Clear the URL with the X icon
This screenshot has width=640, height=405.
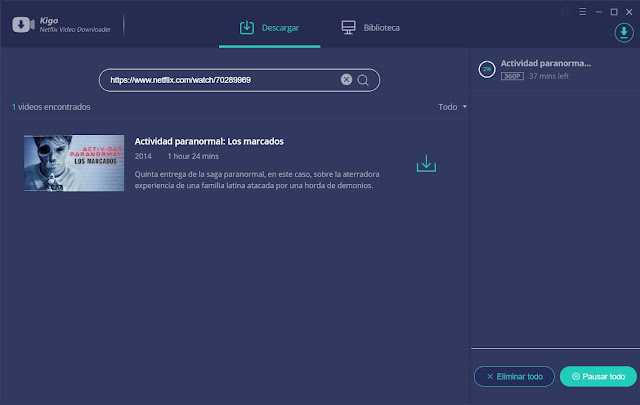[346, 80]
